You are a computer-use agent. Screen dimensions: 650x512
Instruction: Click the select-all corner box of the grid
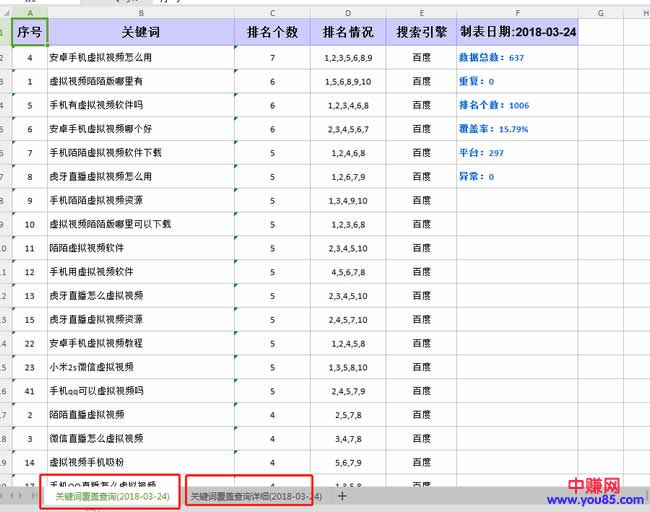point(5,12)
